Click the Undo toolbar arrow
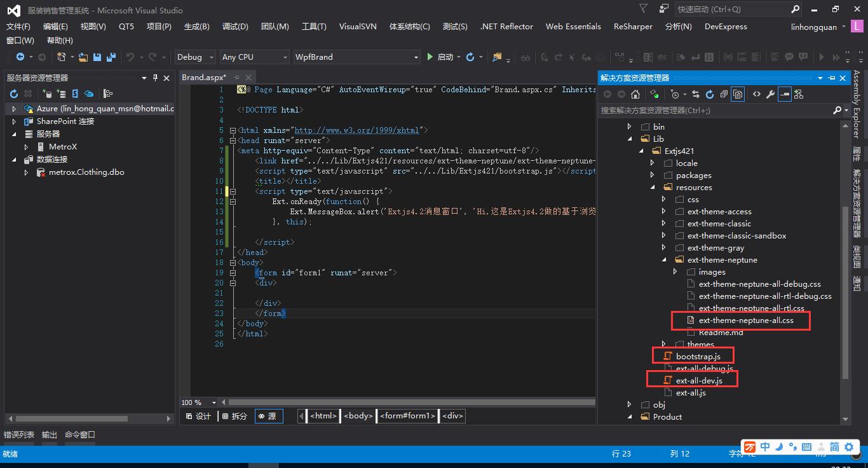Screen dimensions: 868x468 130,57
